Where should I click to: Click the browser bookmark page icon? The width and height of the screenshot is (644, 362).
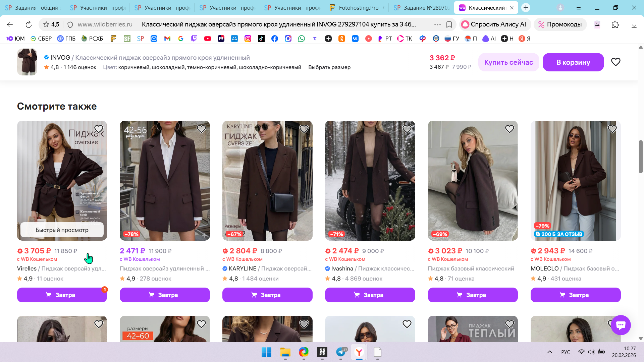pos(449,24)
